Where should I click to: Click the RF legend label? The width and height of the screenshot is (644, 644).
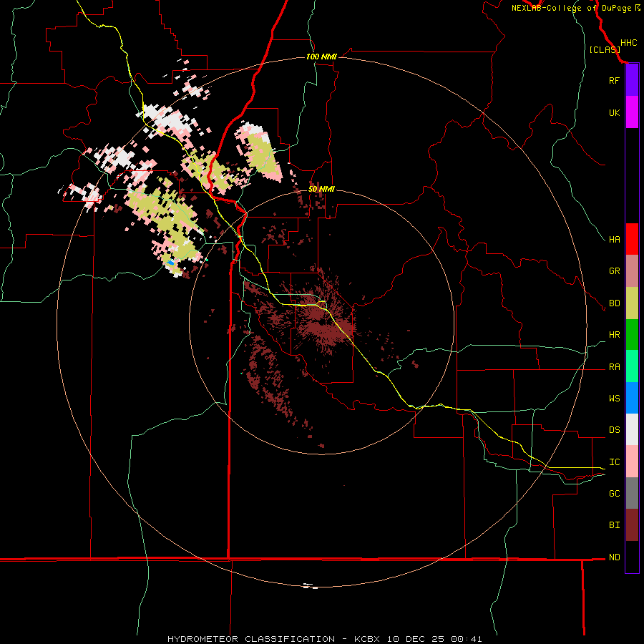click(614, 80)
